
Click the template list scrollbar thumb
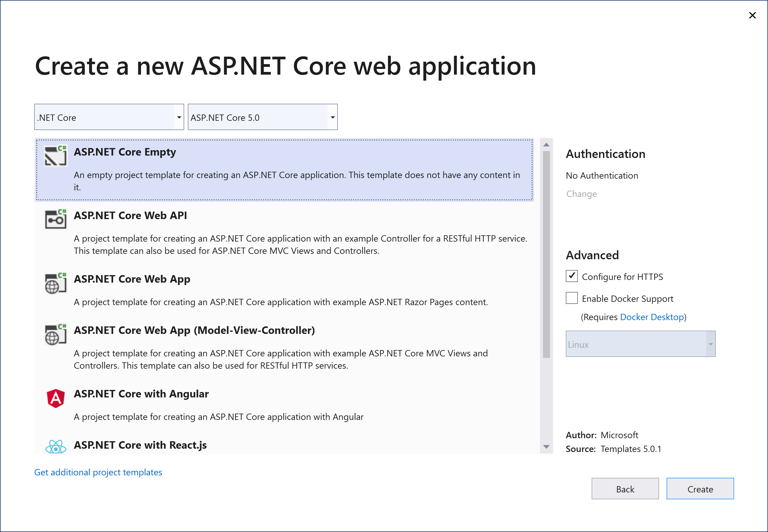point(546,255)
